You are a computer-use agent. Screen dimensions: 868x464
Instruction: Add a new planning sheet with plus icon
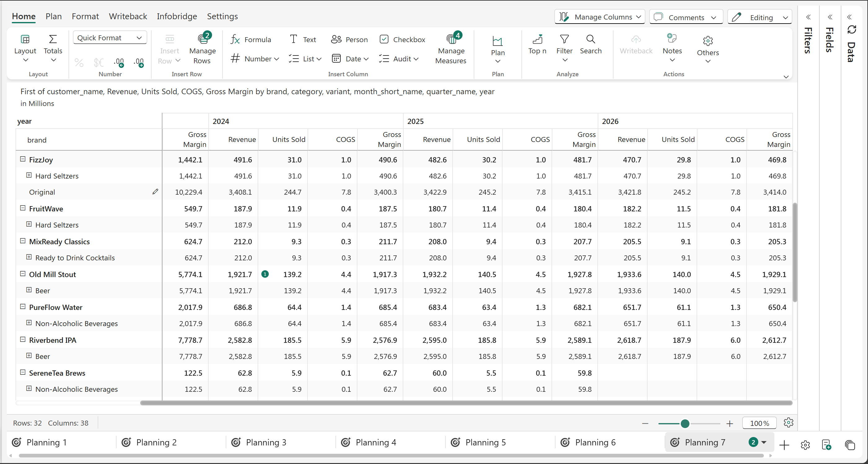pyautogui.click(x=784, y=445)
